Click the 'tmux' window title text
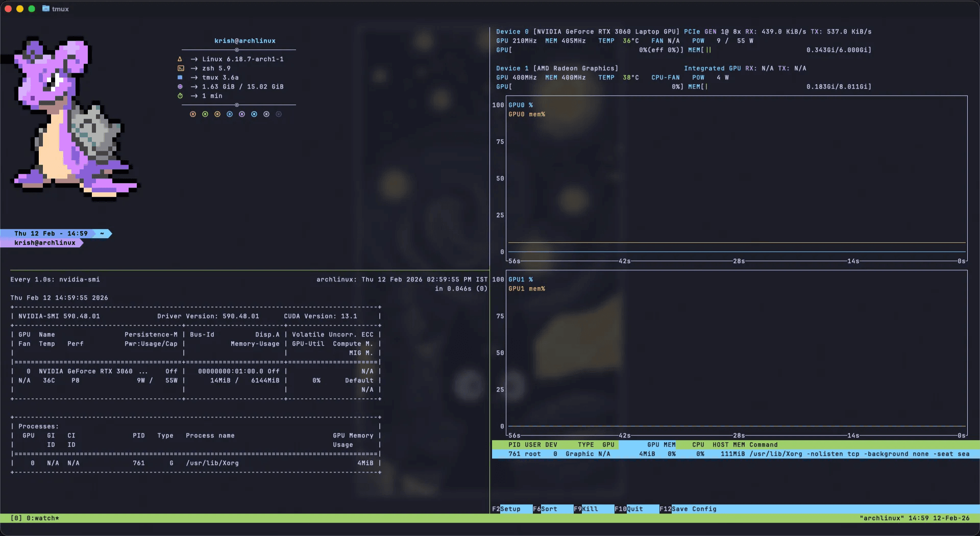The image size is (980, 536). pyautogui.click(x=60, y=9)
